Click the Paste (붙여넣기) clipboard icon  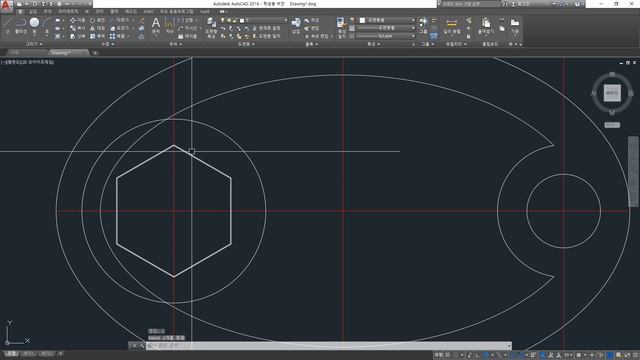[486, 26]
